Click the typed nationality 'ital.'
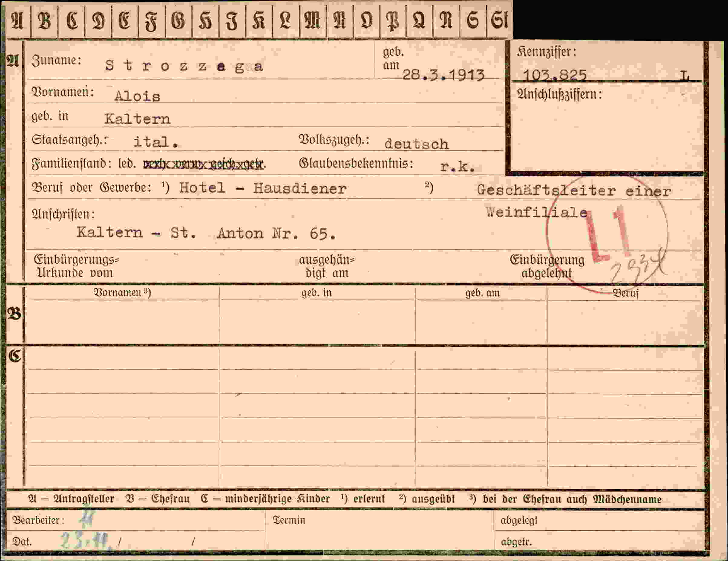The width and height of the screenshot is (728, 561). pyautogui.click(x=156, y=142)
